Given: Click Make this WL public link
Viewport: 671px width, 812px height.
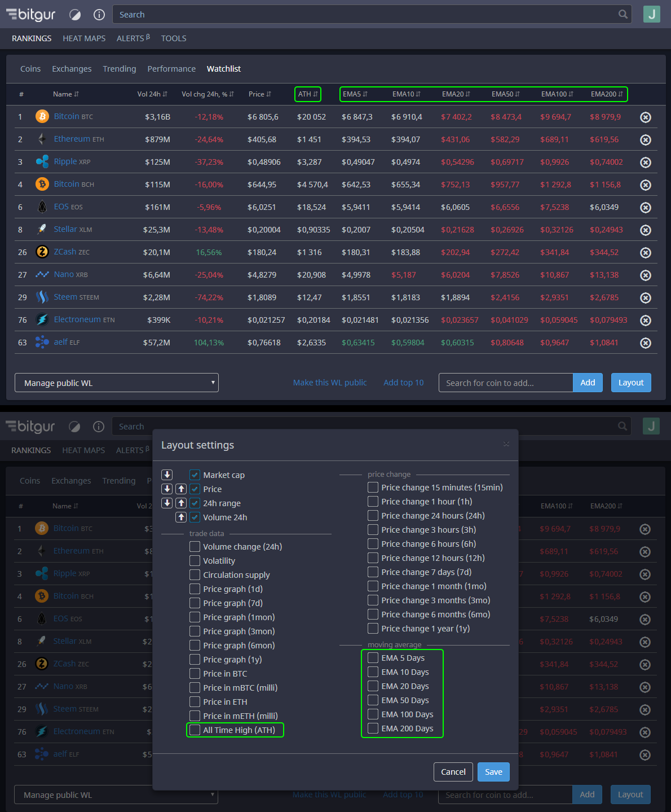Looking at the screenshot, I should pyautogui.click(x=330, y=383).
